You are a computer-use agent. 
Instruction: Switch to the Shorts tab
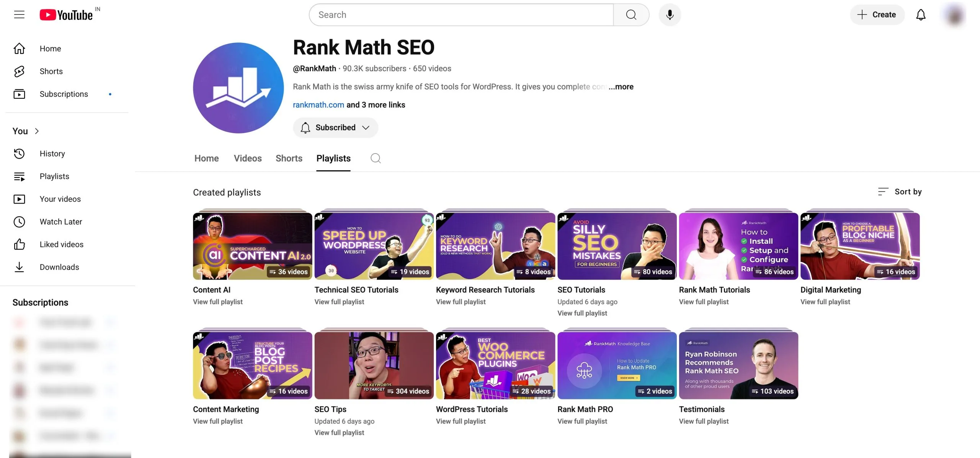tap(289, 158)
